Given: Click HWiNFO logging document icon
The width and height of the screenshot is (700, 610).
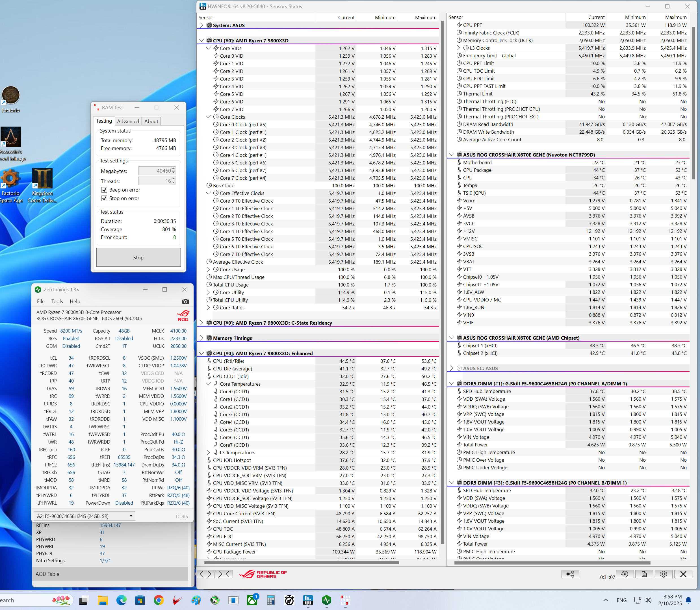Looking at the screenshot, I should coord(644,574).
